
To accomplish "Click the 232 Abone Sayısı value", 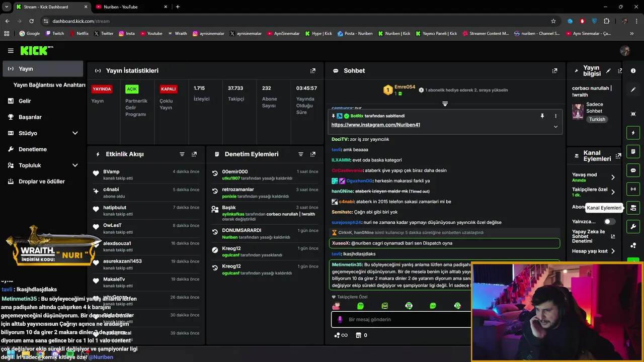I will (267, 88).
